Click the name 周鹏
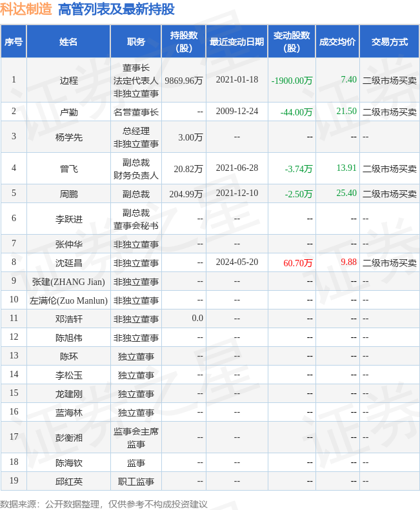 (68, 194)
